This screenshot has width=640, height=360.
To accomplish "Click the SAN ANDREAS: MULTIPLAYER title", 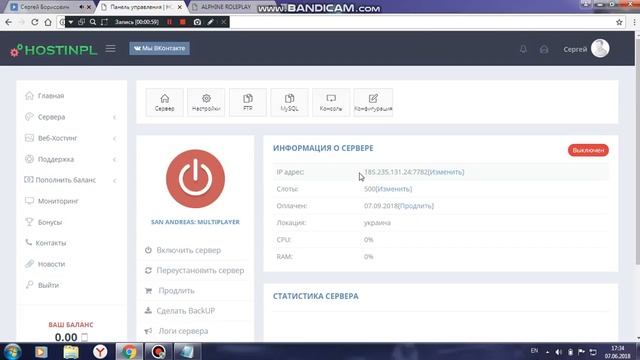I will coord(196,222).
